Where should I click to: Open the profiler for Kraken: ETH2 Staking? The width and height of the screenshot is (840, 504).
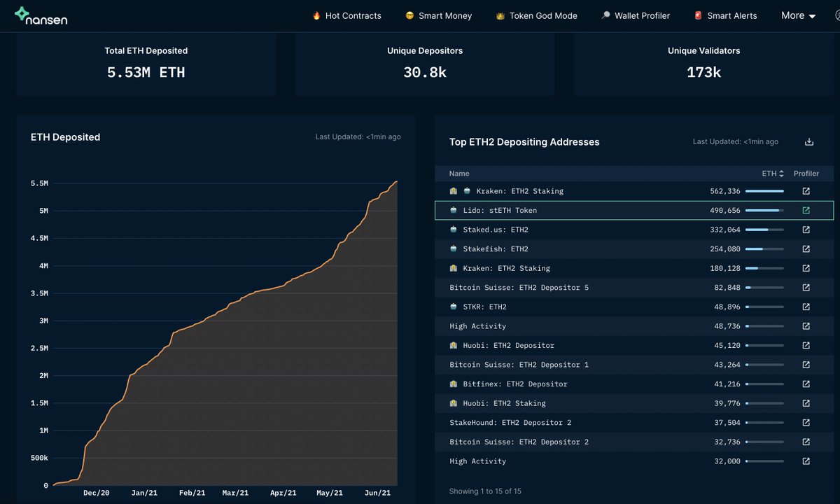click(806, 190)
